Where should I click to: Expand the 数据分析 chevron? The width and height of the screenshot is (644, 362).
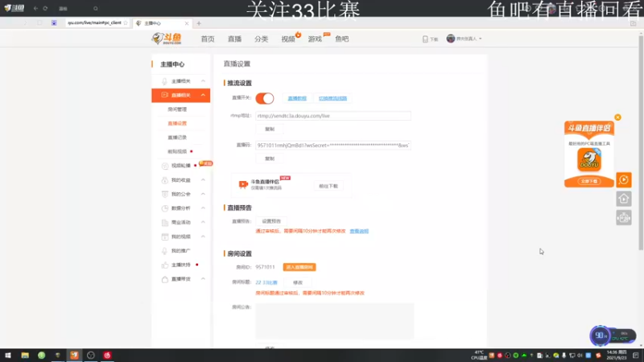[x=203, y=208]
